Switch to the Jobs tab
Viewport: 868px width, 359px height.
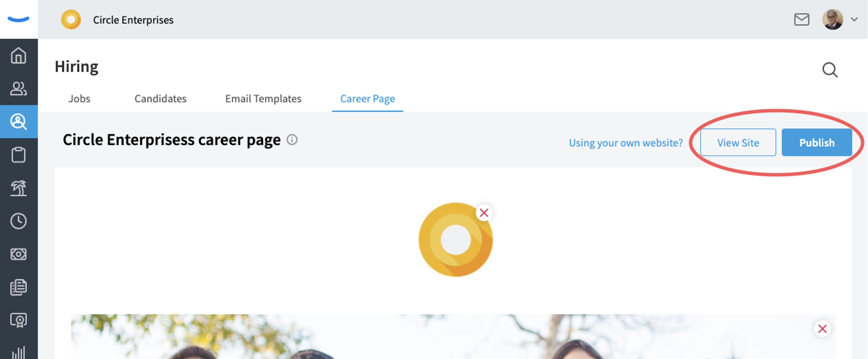pyautogui.click(x=79, y=99)
